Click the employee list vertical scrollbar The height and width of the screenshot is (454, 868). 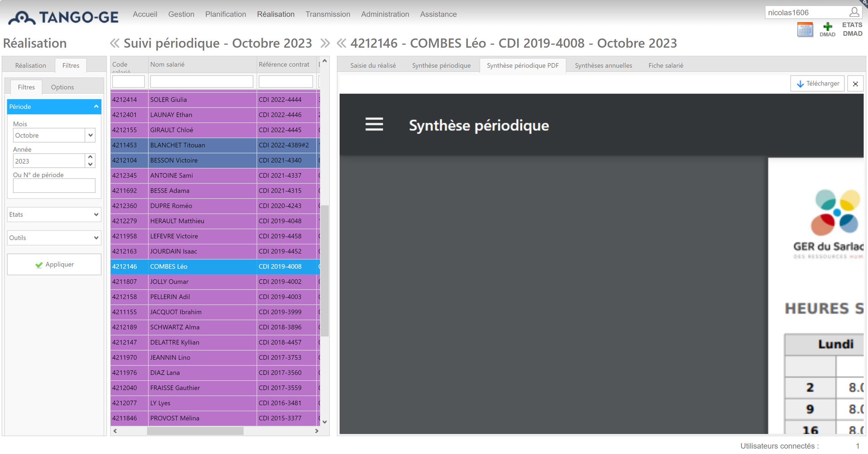[325, 271]
